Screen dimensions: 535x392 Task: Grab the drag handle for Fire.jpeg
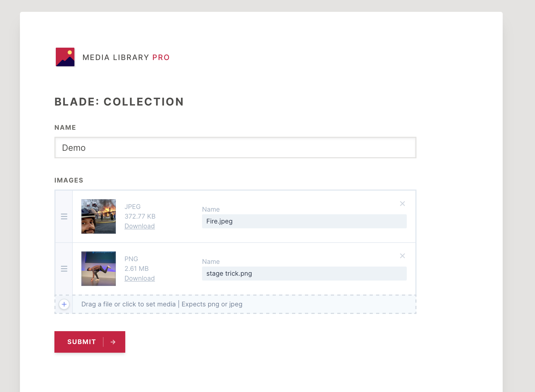coord(64,216)
